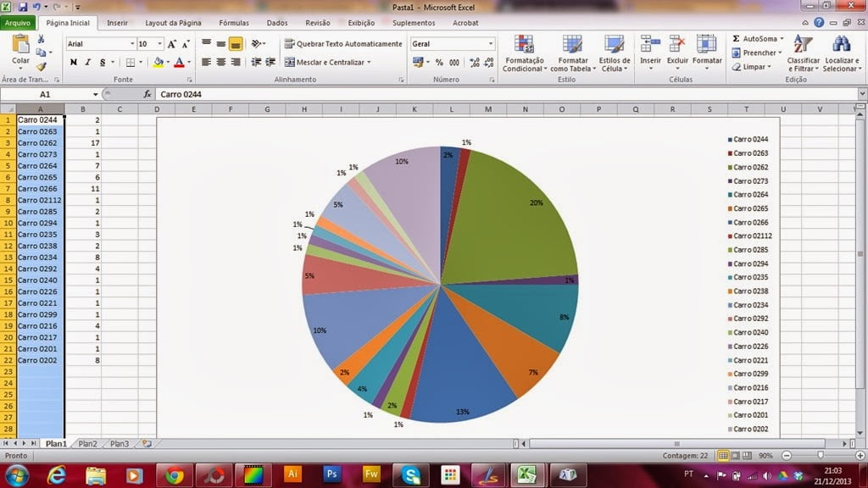The image size is (868, 488).
Task: Toggle center text alignment
Action: coord(220,62)
